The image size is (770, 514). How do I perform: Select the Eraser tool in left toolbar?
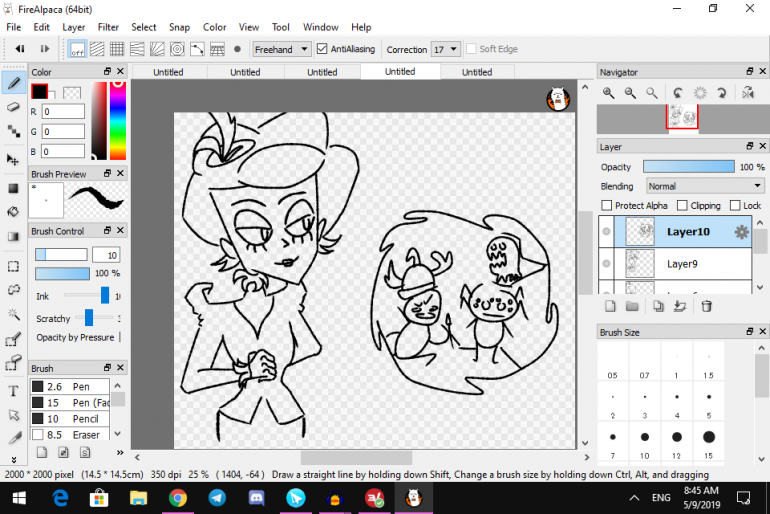(x=14, y=106)
